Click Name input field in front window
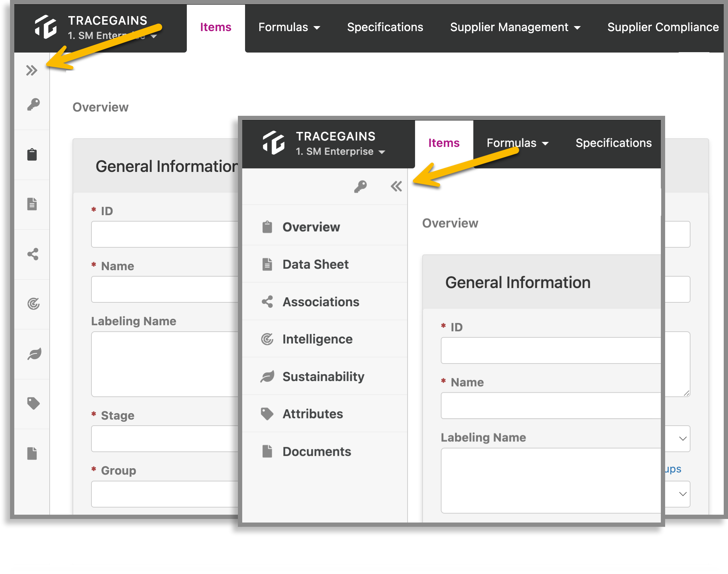 [550, 405]
